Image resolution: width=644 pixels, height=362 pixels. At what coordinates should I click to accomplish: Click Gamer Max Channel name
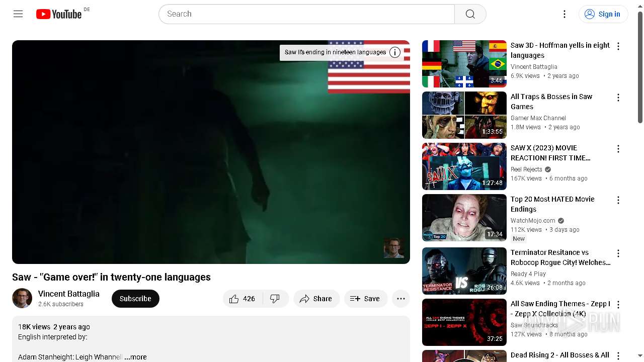[538, 118]
